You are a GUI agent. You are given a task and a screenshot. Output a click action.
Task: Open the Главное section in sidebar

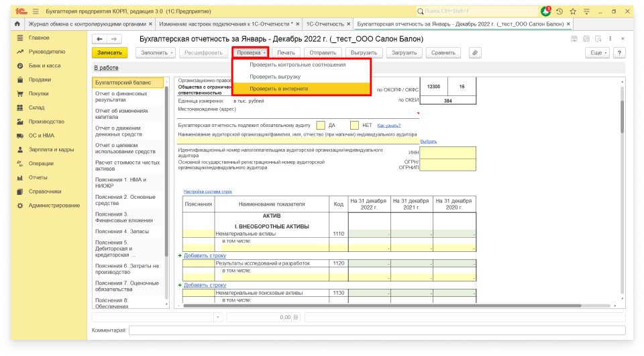tap(39, 38)
